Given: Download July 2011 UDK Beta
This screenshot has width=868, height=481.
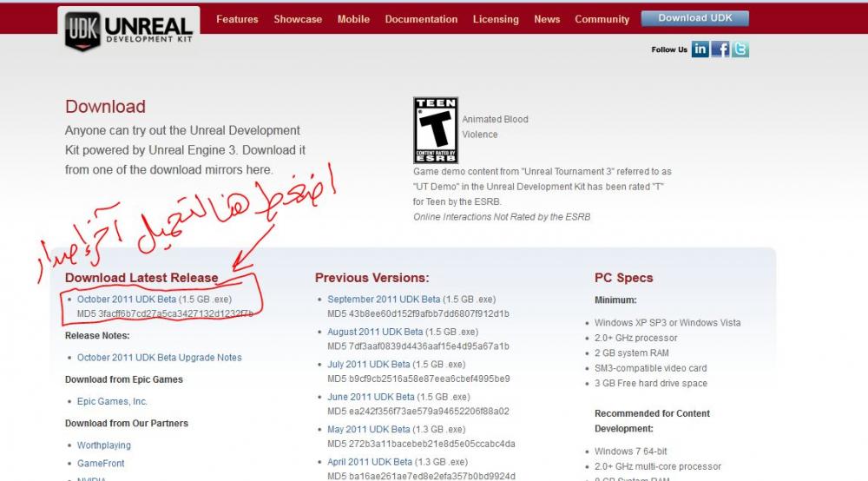Looking at the screenshot, I should tap(369, 364).
